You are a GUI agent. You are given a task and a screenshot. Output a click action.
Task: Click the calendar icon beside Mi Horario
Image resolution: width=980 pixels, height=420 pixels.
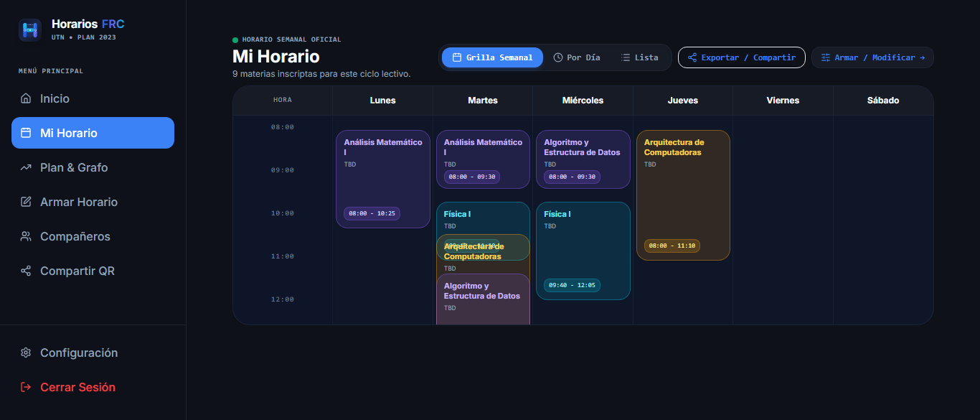click(x=26, y=133)
